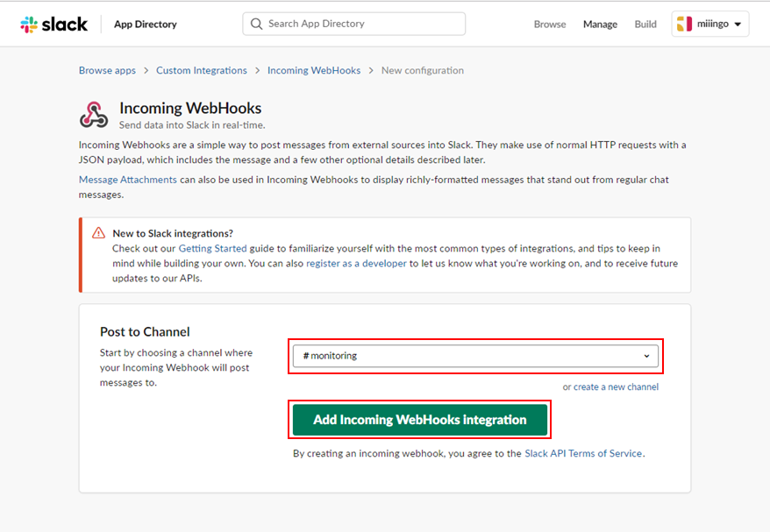
Task: Go to App Directory home
Action: [146, 24]
